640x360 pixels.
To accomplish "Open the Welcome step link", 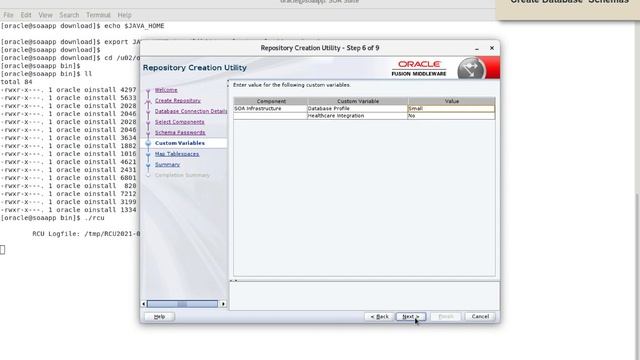I will tap(166, 90).
